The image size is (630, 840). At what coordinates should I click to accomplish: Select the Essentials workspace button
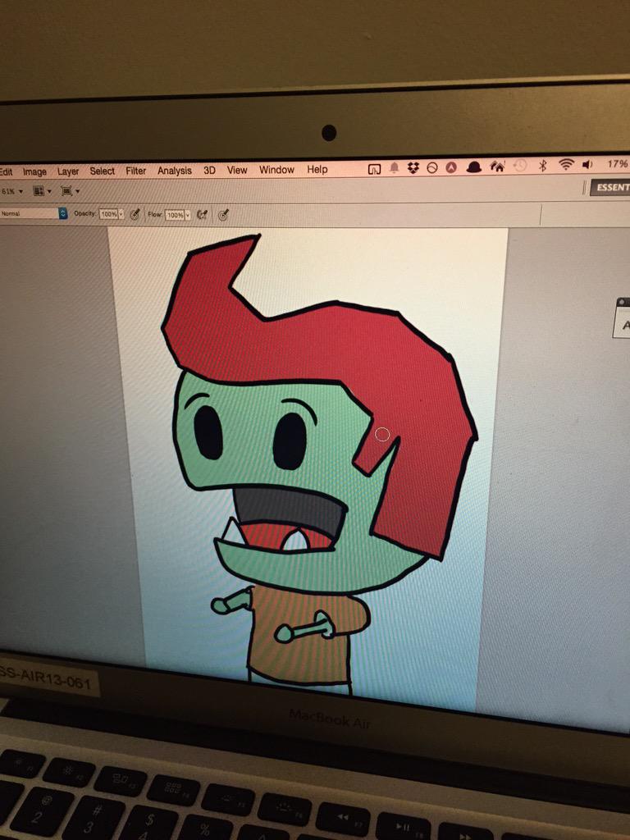pyautogui.click(x=609, y=188)
